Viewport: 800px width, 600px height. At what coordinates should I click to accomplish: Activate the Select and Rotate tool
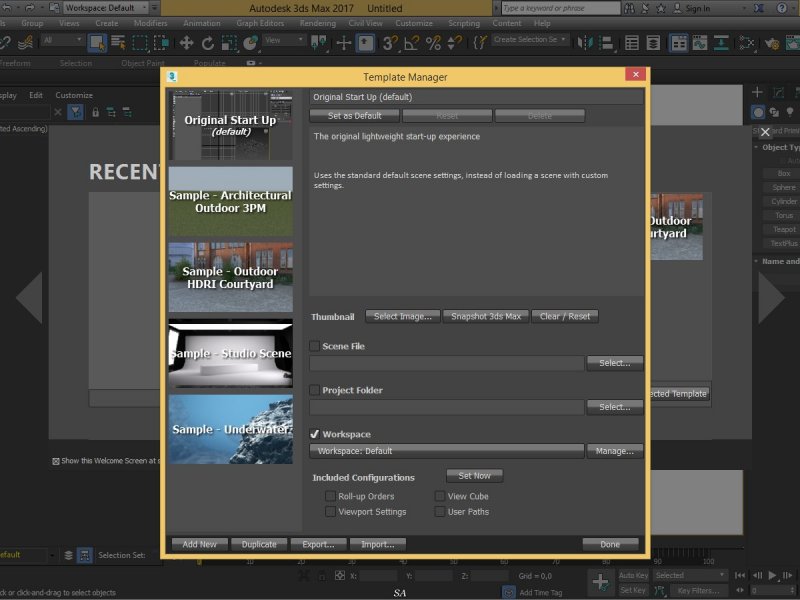pyautogui.click(x=207, y=43)
